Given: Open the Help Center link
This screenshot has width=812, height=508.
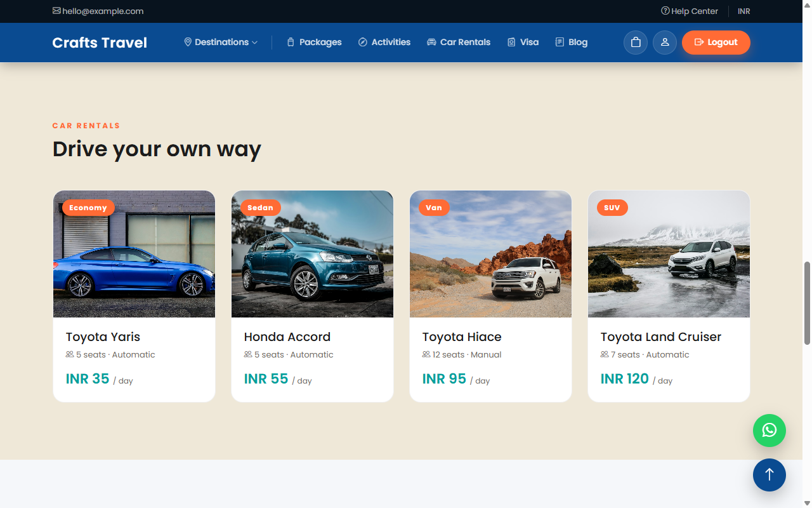Looking at the screenshot, I should click(690, 11).
